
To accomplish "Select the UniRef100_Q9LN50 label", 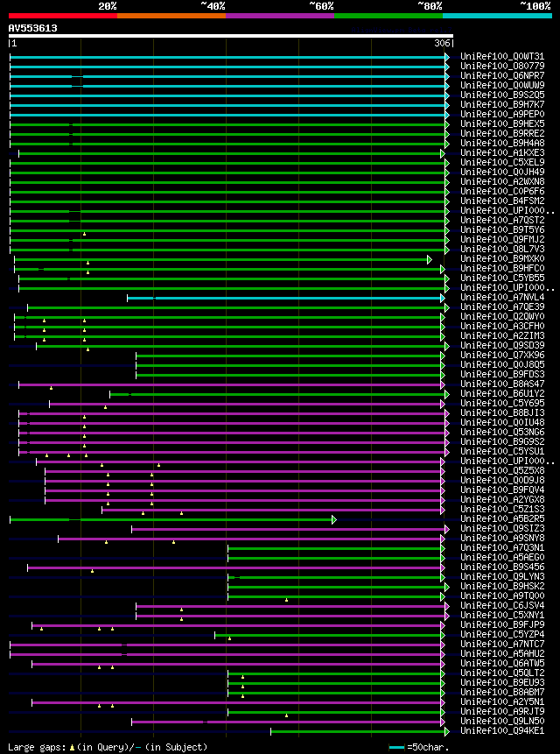I will [x=502, y=721].
